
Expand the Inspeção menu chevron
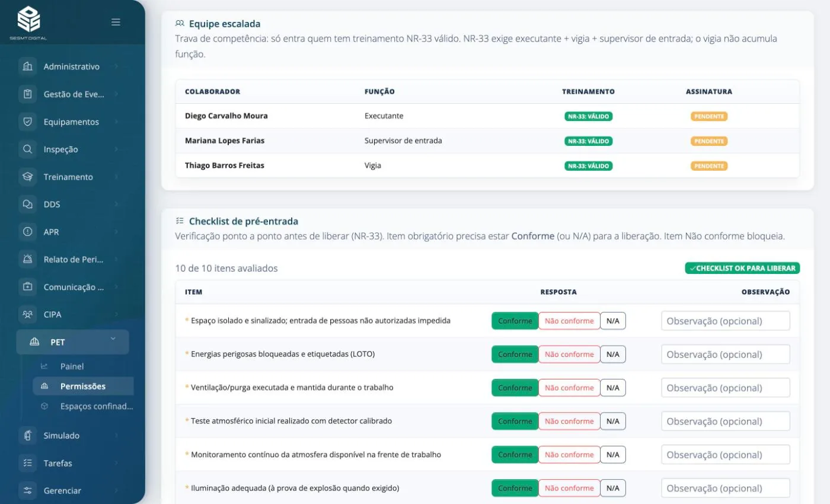116,149
